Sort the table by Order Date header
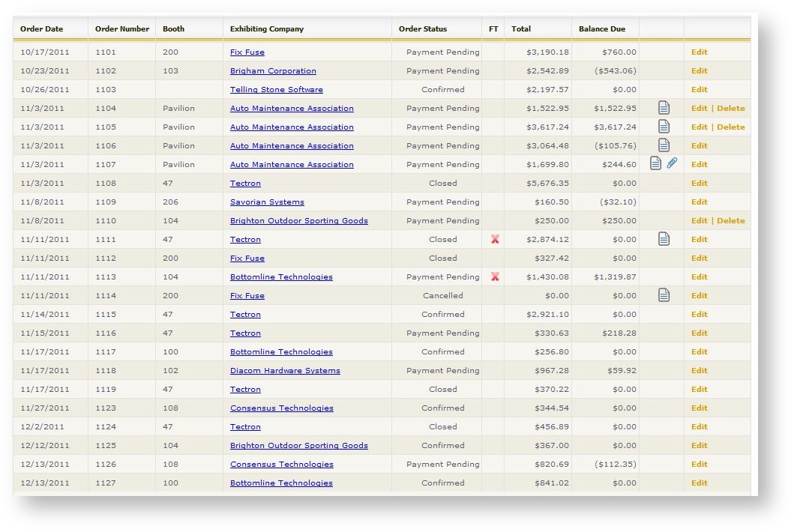Image resolution: width=794 pixels, height=532 pixels. 42,28
